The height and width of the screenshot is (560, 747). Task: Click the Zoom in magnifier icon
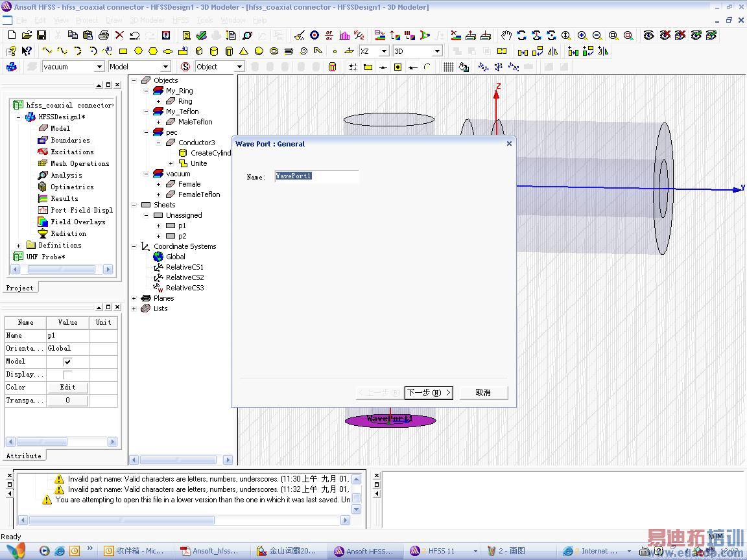pyautogui.click(x=582, y=36)
